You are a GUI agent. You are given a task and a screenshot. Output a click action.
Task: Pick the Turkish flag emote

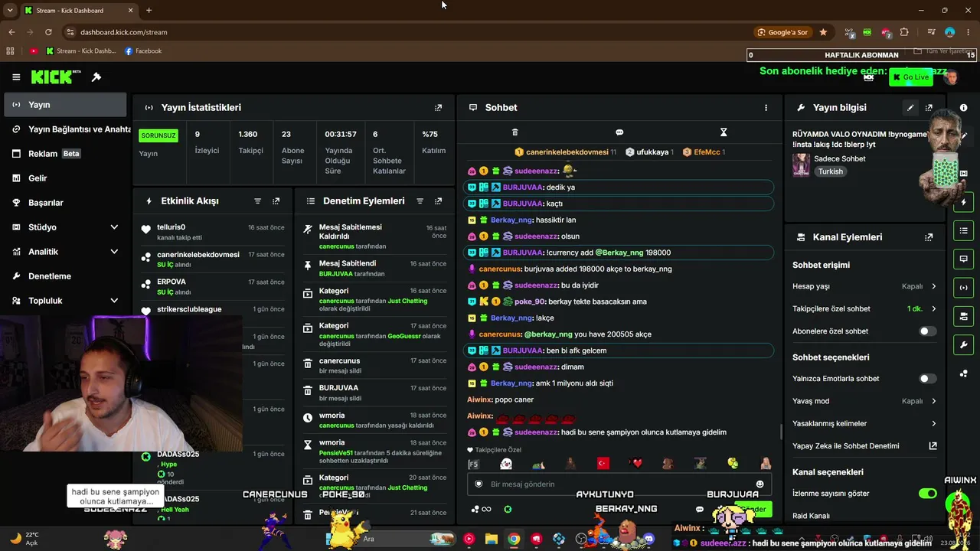point(603,464)
